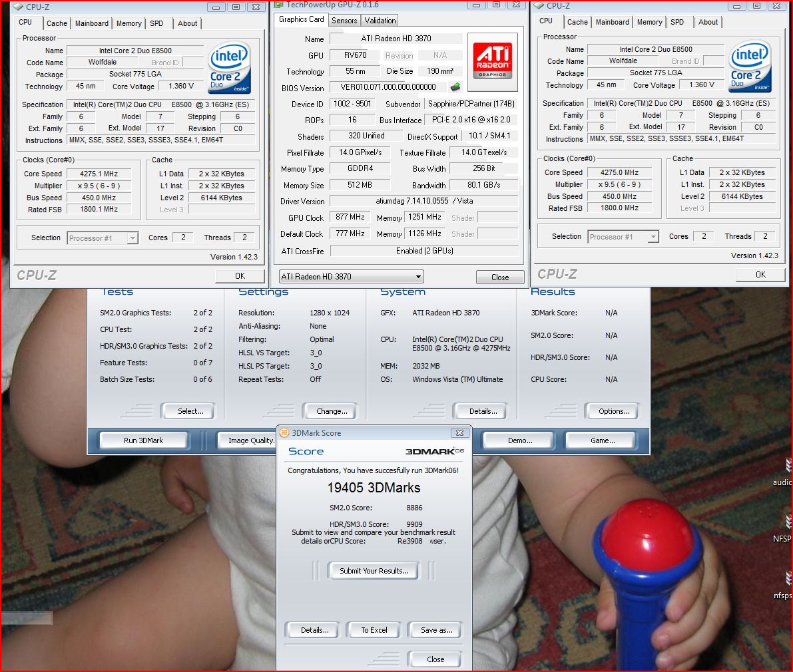793x672 pixels.
Task: Click the left CPU-Z window title bar icon
Action: (18, 7)
